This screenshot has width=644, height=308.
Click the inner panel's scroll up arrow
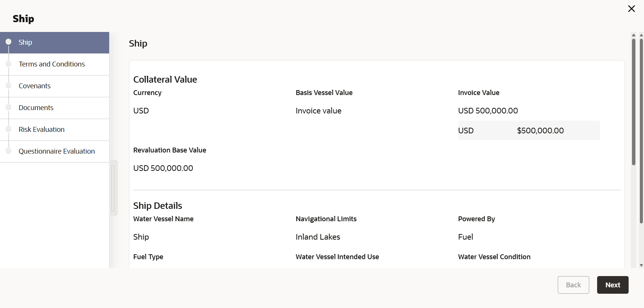coord(633,35)
